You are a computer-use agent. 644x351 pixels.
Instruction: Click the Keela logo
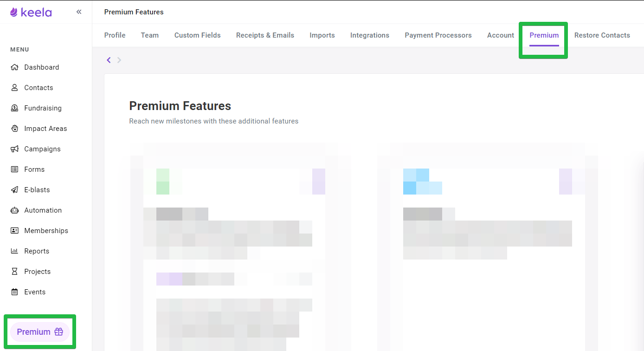(31, 12)
